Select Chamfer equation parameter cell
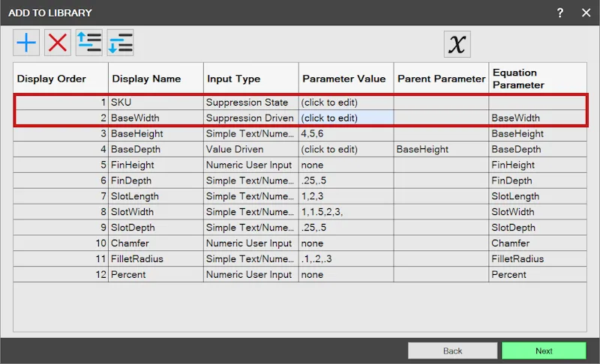 [x=538, y=243]
